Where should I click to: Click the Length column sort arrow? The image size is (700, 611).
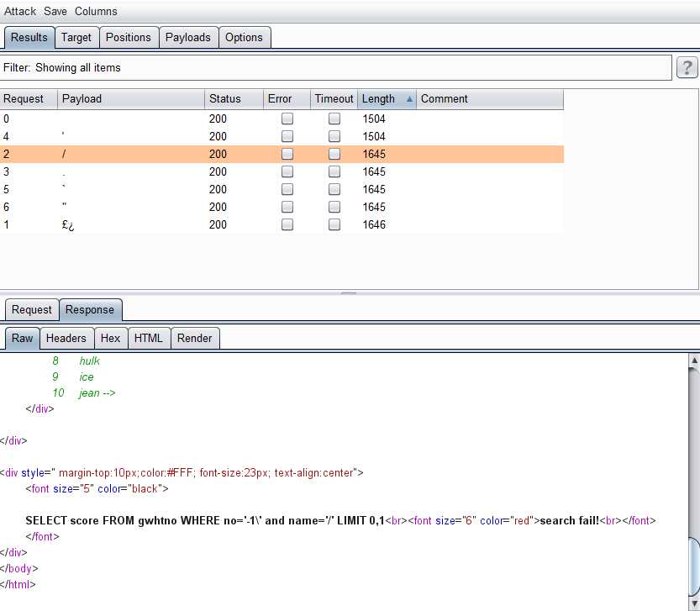pyautogui.click(x=409, y=99)
